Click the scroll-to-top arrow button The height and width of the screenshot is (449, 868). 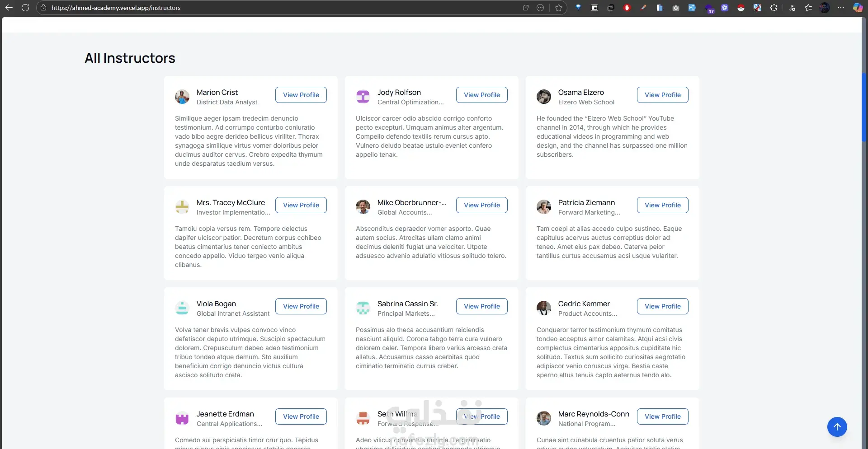click(x=837, y=427)
